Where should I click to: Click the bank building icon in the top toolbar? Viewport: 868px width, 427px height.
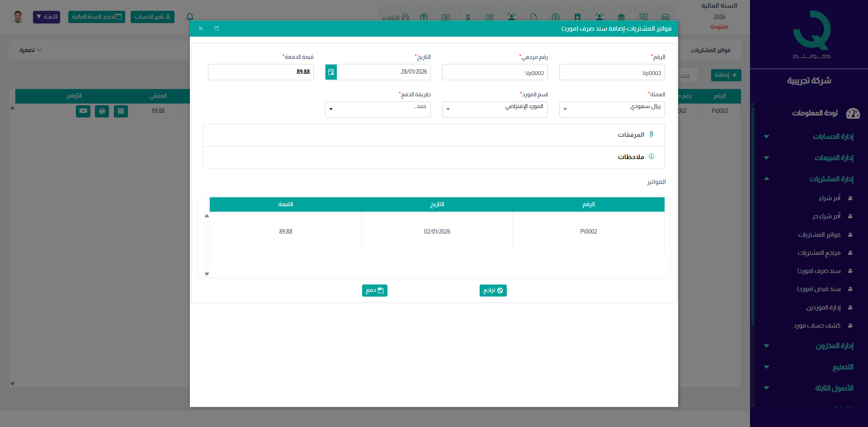(621, 17)
